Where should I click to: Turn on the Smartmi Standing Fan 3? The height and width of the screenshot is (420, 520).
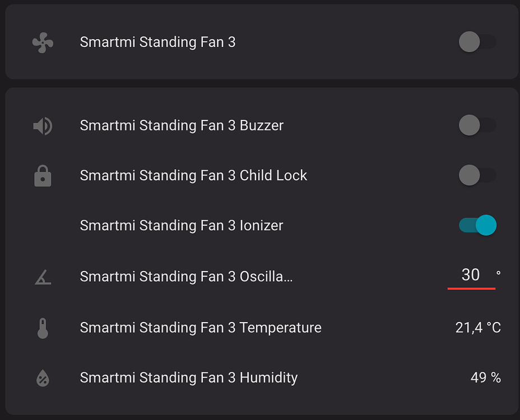coord(477,42)
